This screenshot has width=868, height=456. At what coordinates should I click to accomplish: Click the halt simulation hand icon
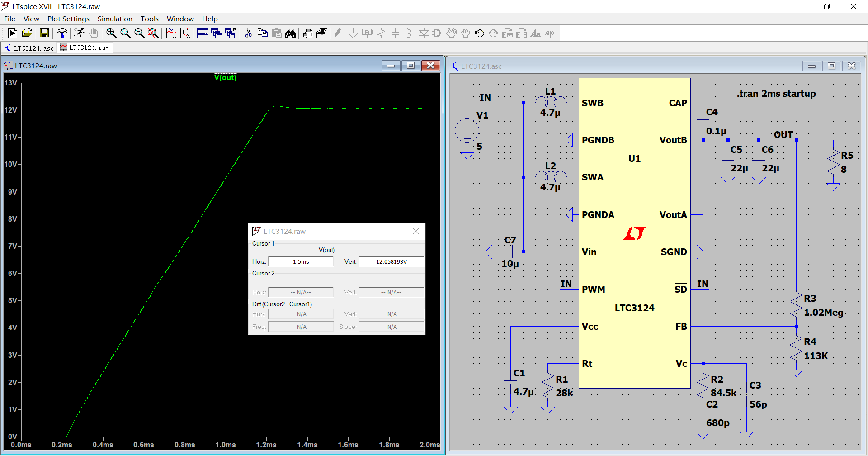(94, 33)
